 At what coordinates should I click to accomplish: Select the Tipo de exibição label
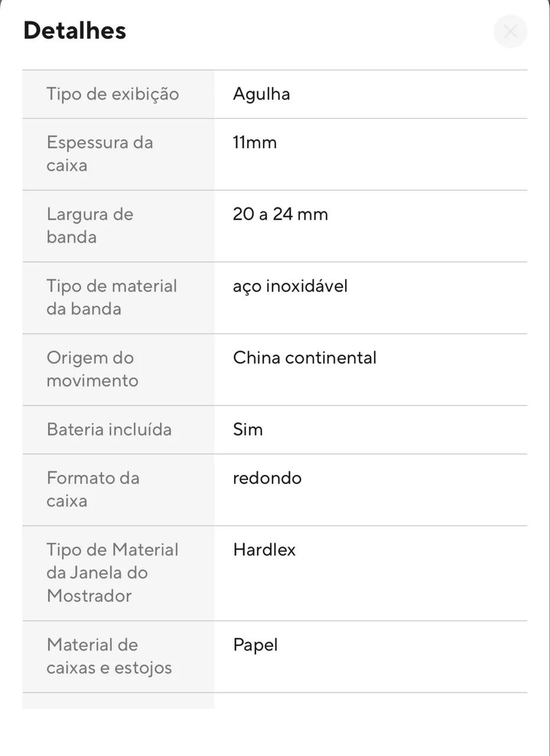click(113, 94)
